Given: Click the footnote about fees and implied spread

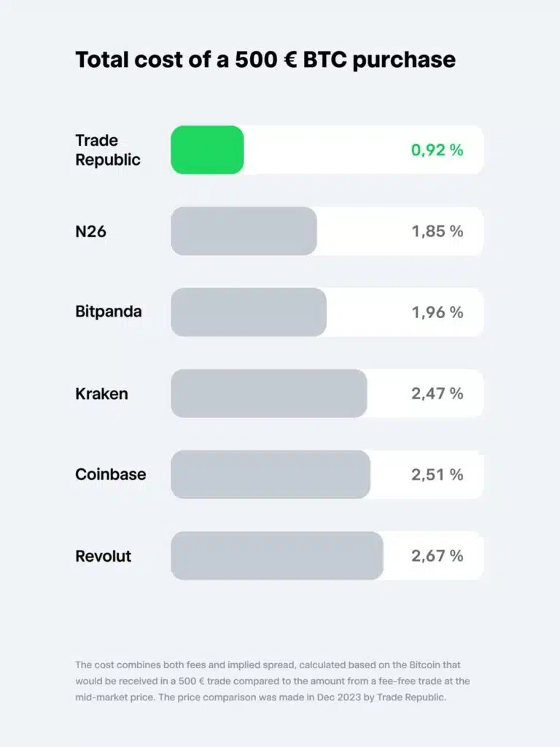Looking at the screenshot, I should (272, 681).
